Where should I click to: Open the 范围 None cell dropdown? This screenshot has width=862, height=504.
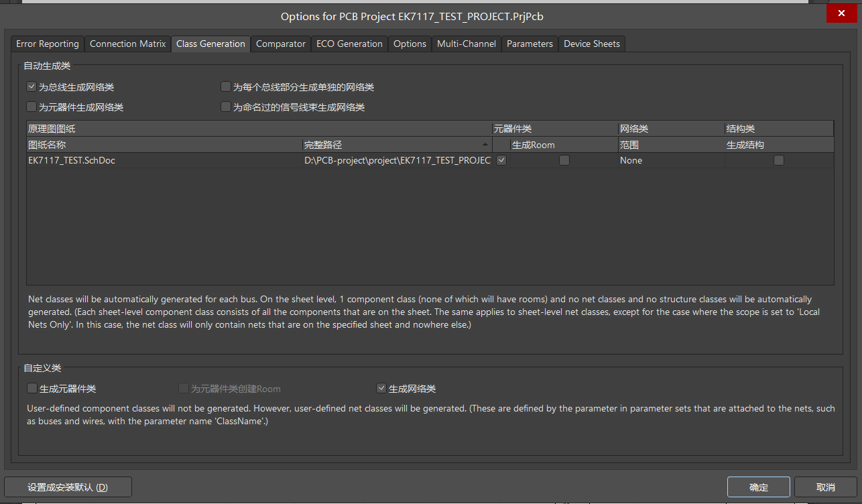pyautogui.click(x=671, y=160)
